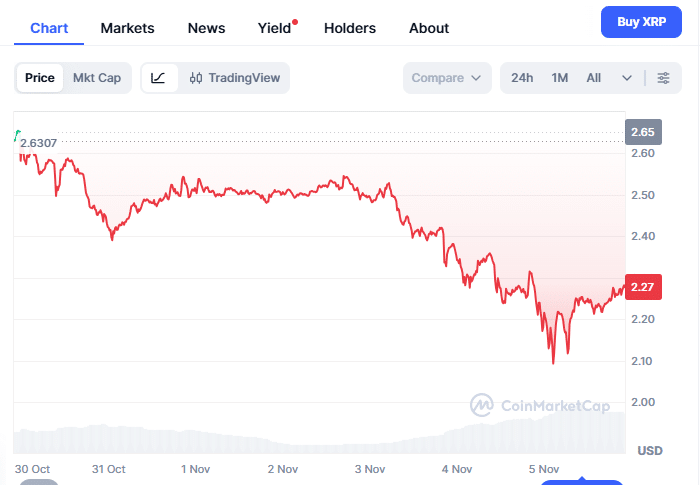
Task: Switch to the line chart view icon
Action: click(159, 78)
